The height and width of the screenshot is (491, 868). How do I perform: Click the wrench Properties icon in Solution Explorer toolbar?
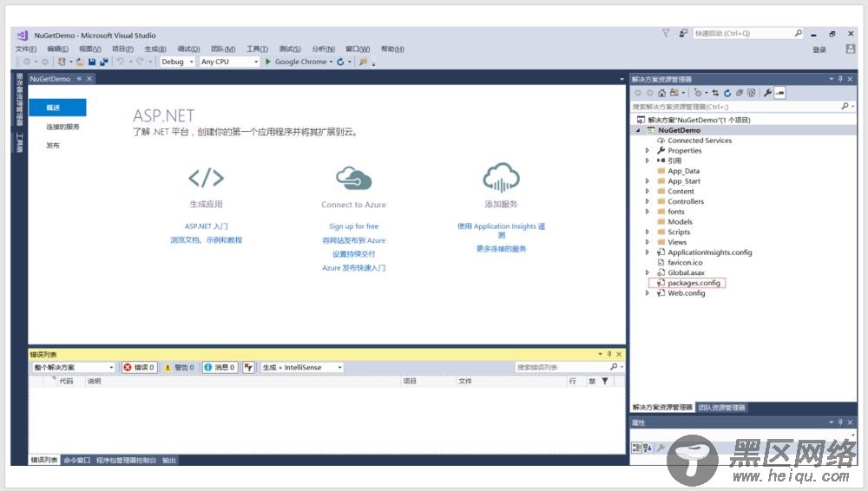(x=767, y=93)
